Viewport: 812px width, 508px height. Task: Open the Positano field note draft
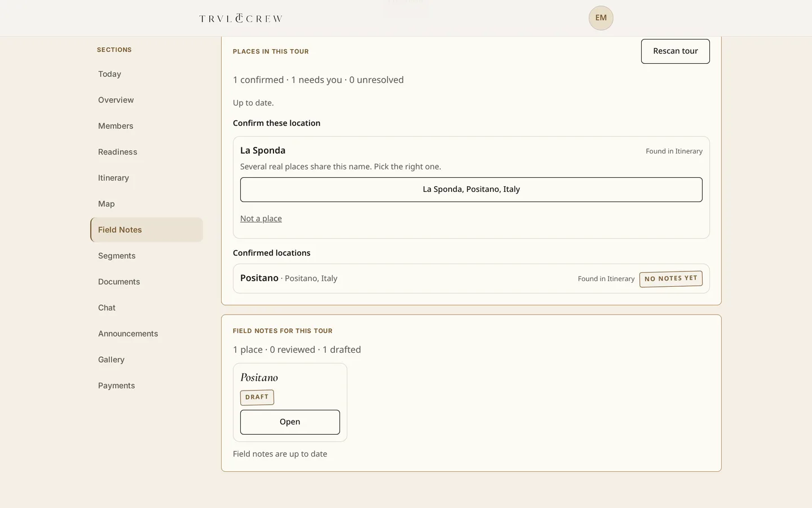point(290,422)
